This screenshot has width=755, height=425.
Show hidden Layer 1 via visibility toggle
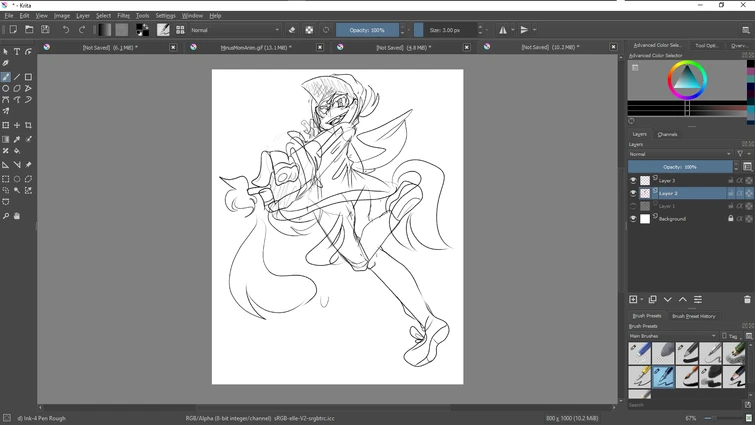point(633,206)
